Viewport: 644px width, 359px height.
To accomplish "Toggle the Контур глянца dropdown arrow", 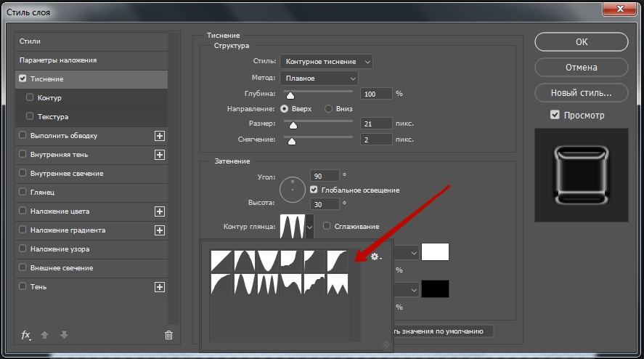I will [x=310, y=227].
